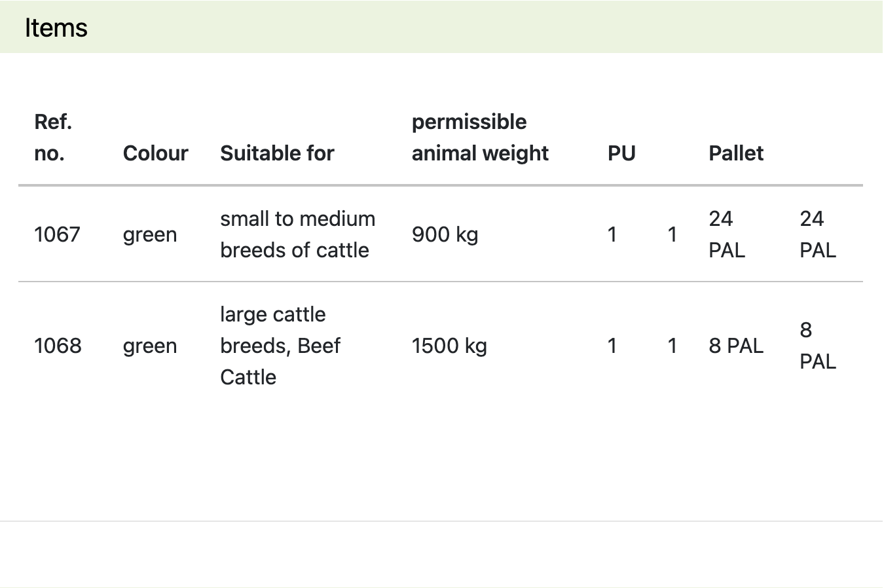Select reference number 1067
The image size is (884, 588).
[x=57, y=234]
